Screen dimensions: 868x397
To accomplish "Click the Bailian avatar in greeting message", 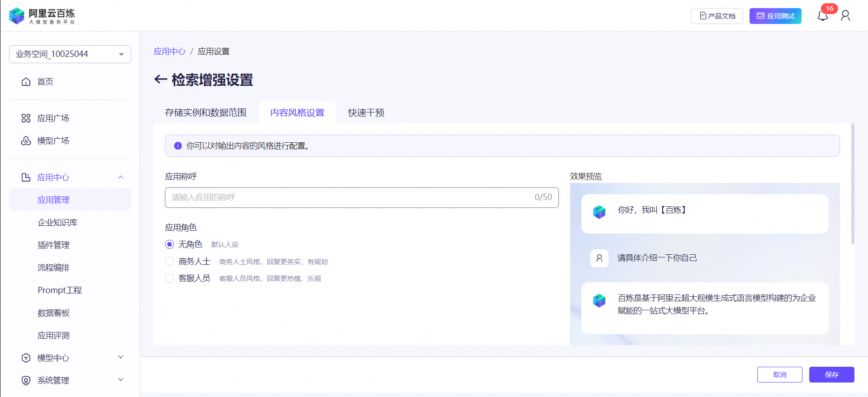I will click(599, 212).
